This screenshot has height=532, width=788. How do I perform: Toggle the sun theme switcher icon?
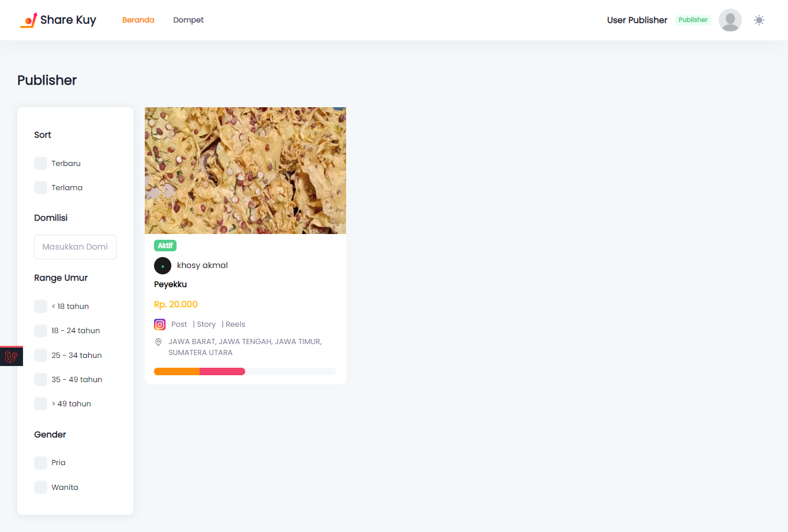click(x=759, y=20)
